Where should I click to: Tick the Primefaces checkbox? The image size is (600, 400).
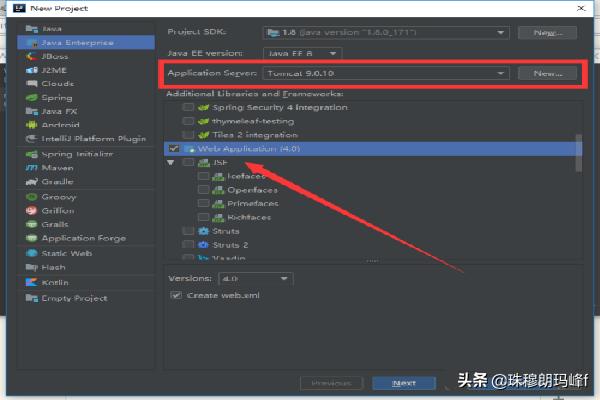coord(203,203)
